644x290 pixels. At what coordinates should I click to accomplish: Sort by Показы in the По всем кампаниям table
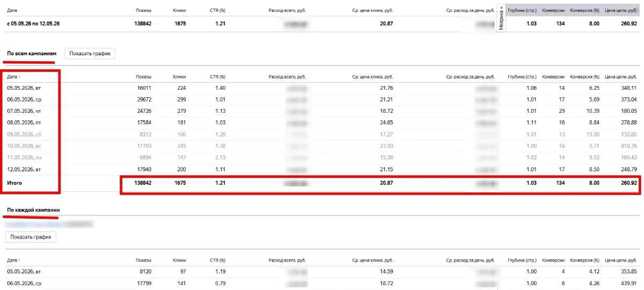point(144,77)
